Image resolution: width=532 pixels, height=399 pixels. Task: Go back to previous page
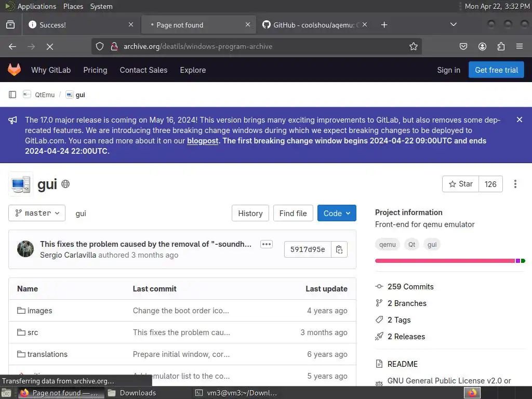(12, 46)
